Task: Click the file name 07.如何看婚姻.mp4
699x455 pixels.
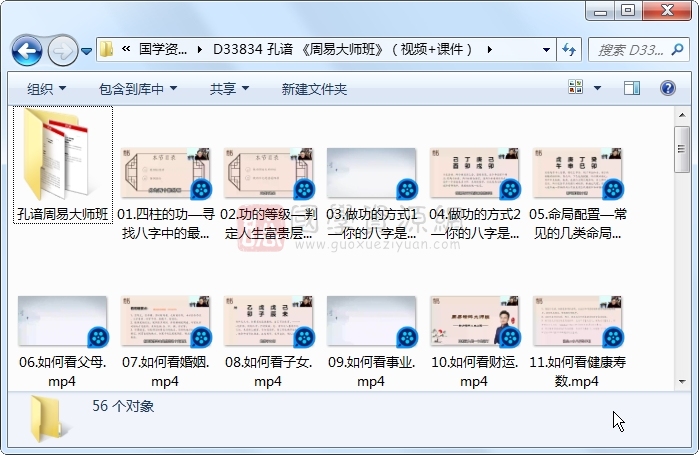Action: coord(165,372)
